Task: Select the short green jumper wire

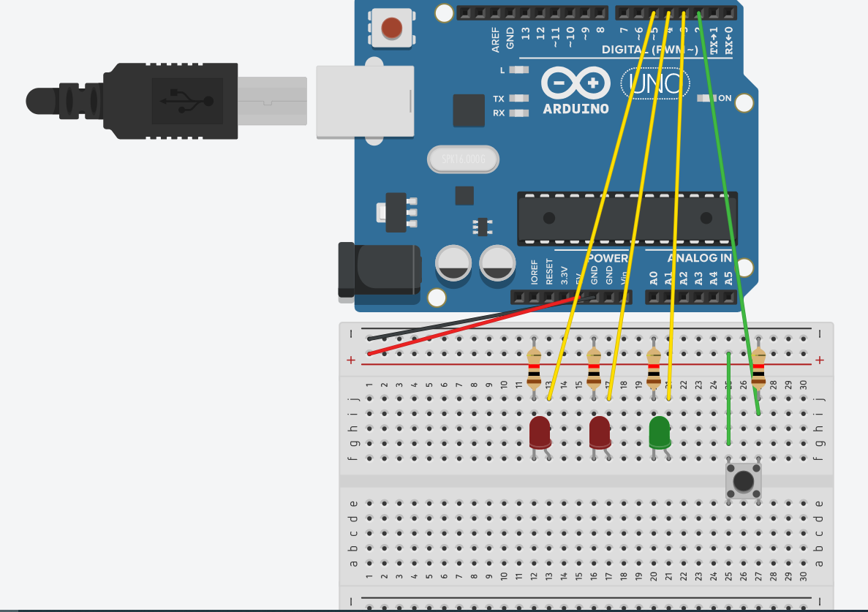Action: click(x=728, y=398)
